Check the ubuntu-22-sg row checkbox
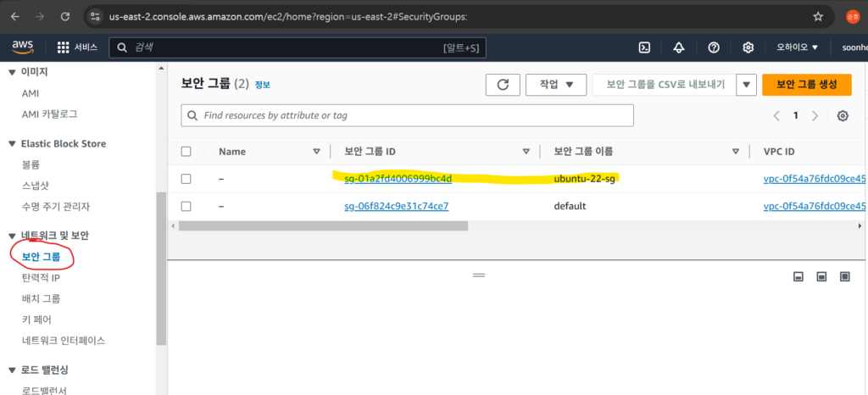Screen dimensions: 868x395 [x=186, y=179]
